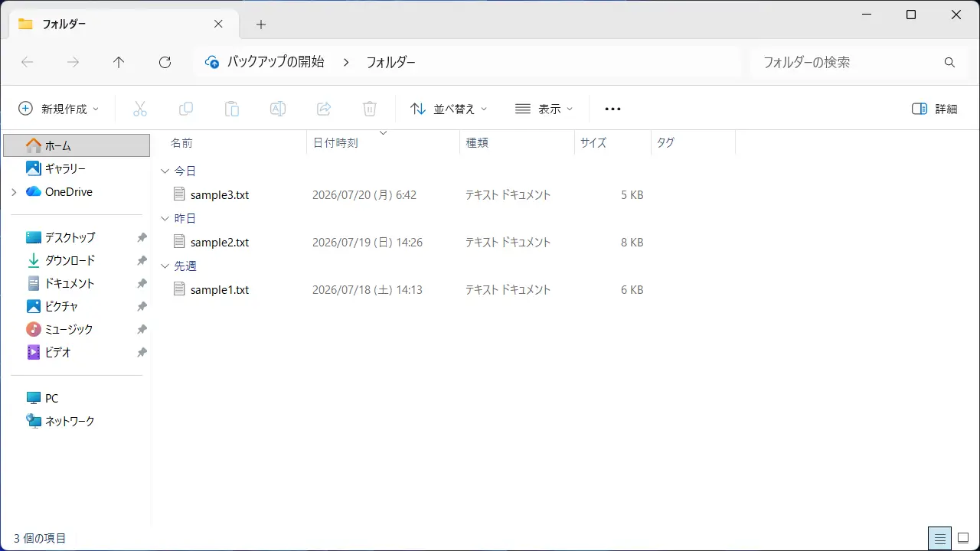Unpin デスクトップ via its pin icon
Screen dimensions: 980x551
click(142, 238)
